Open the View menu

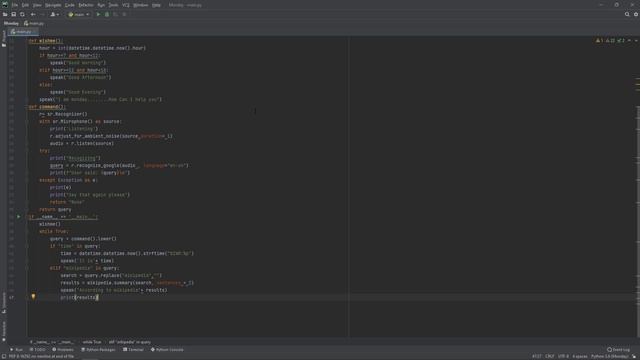(x=37, y=5)
